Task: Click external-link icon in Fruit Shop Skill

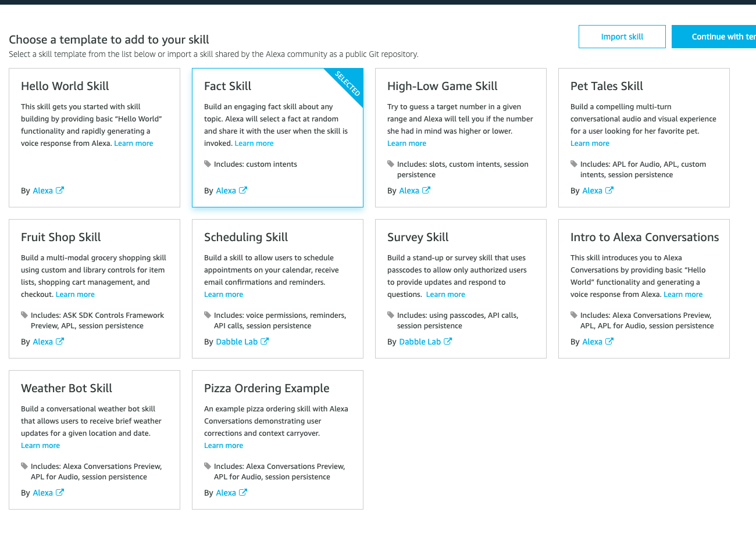Action: pyautogui.click(x=60, y=341)
